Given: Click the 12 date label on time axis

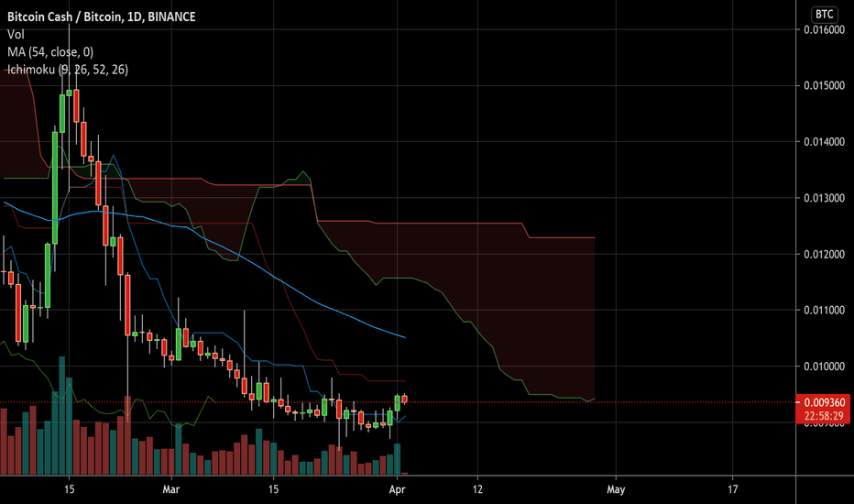Looking at the screenshot, I should coord(477,489).
